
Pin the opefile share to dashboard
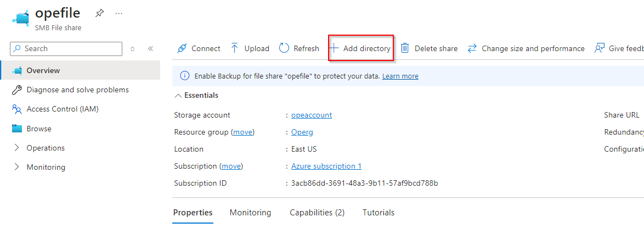pyautogui.click(x=99, y=13)
